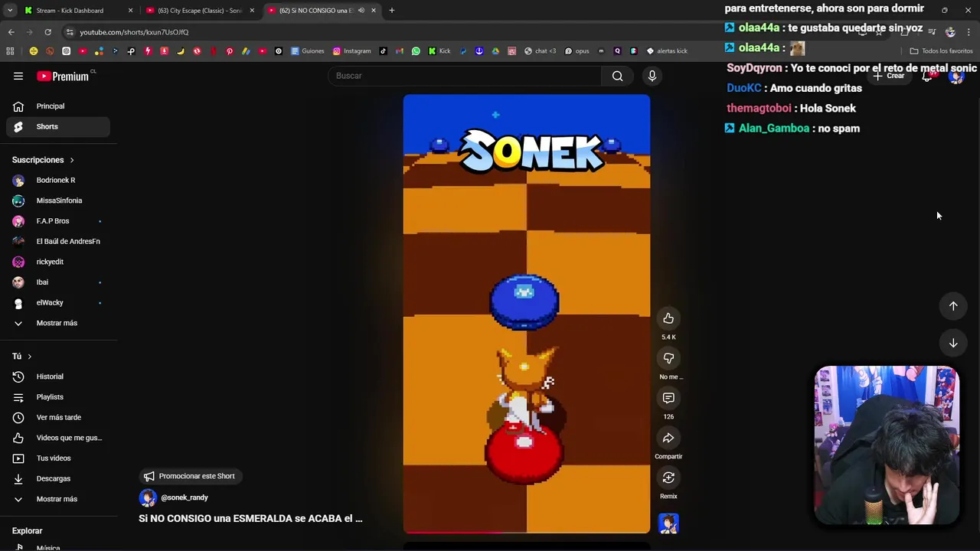Screen dimensions: 980x551
Task: Open the @sonek_randy avatar
Action: (148, 497)
